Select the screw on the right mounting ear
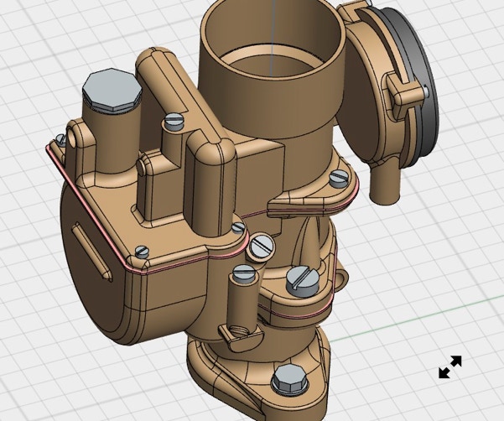504x421 pixels. click(x=338, y=178)
